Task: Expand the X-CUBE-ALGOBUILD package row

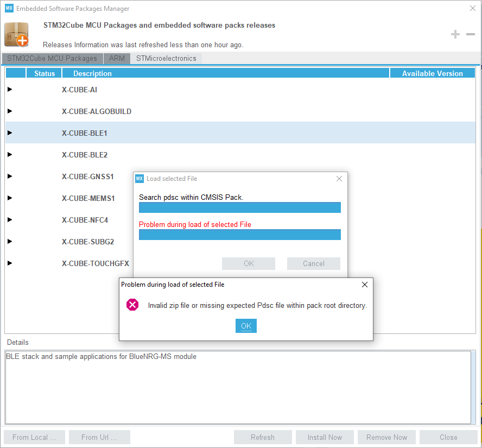Action: click(x=10, y=111)
